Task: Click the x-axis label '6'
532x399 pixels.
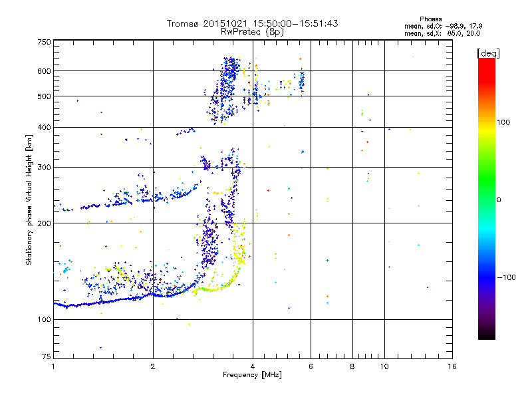Action: click(x=311, y=366)
